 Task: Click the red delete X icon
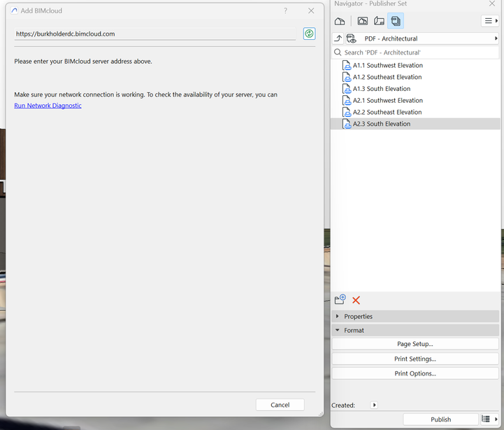356,300
